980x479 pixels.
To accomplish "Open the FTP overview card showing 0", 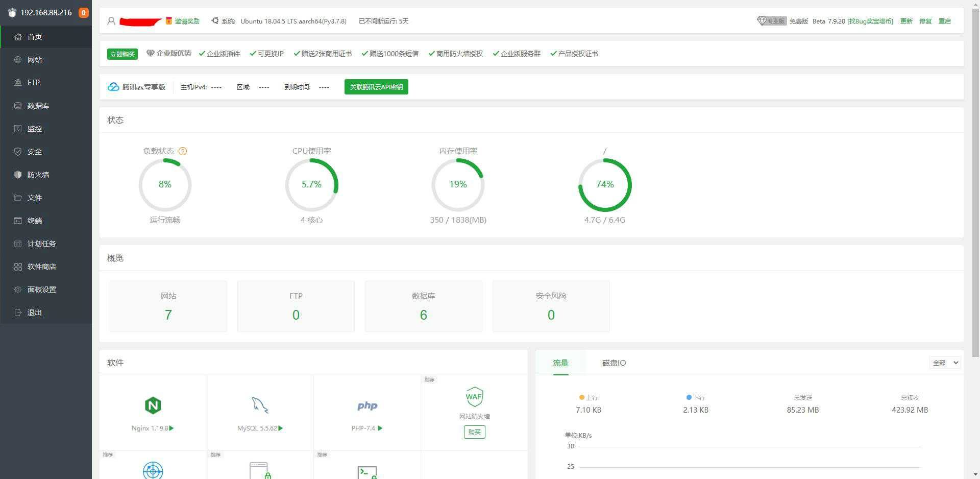I will [x=296, y=306].
